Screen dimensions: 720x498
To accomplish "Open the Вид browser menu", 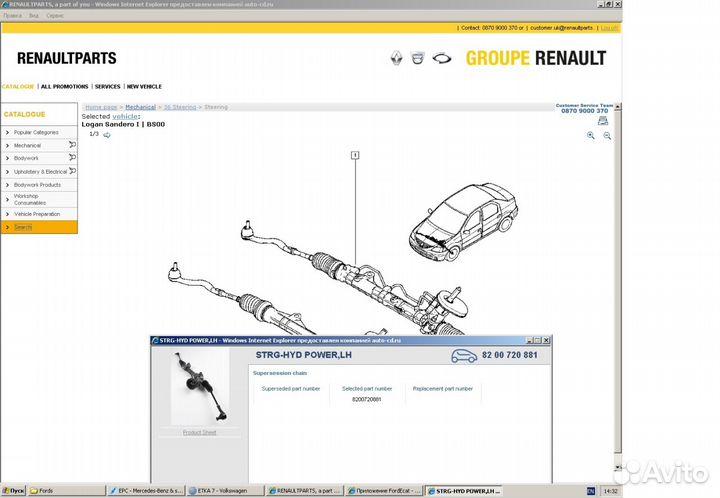I will point(34,16).
